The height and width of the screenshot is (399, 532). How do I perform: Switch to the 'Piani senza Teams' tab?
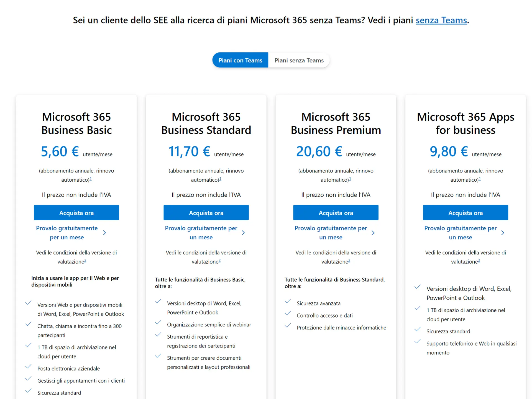pyautogui.click(x=299, y=60)
